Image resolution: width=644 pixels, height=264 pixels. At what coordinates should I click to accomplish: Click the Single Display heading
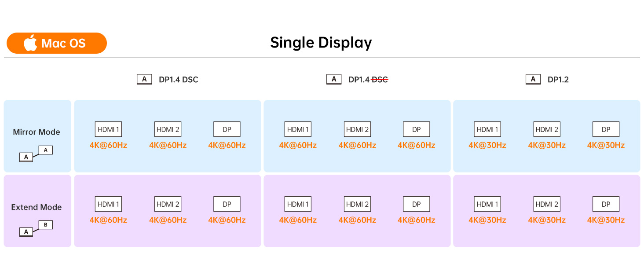click(321, 43)
